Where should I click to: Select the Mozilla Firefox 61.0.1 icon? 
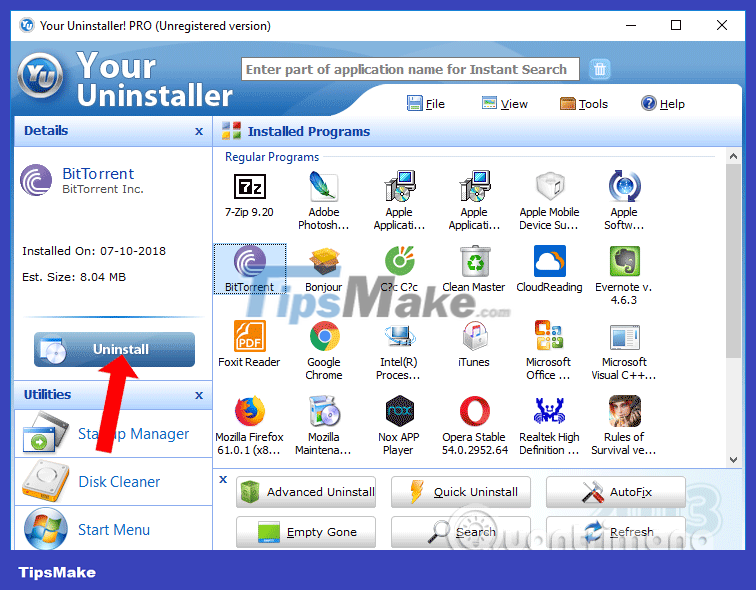(249, 411)
